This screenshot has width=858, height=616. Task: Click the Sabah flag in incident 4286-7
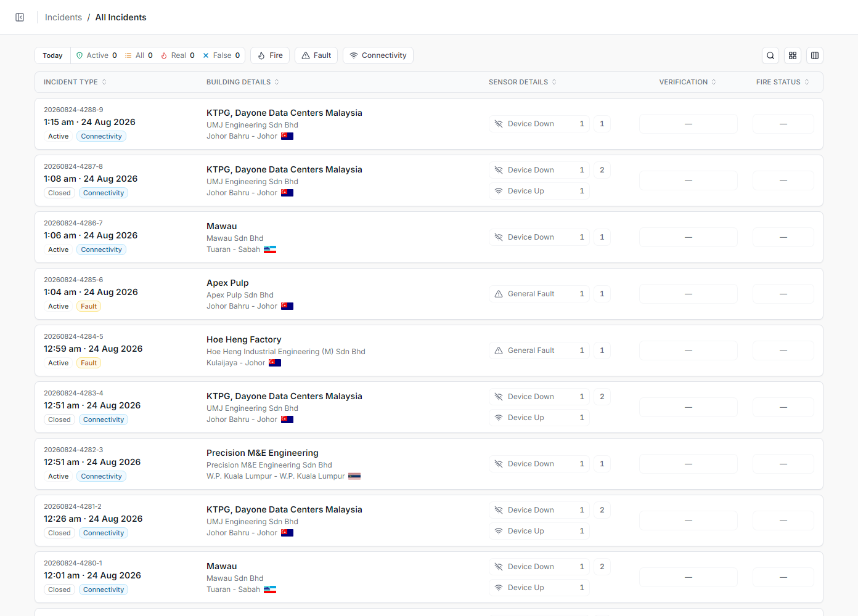pyautogui.click(x=270, y=249)
